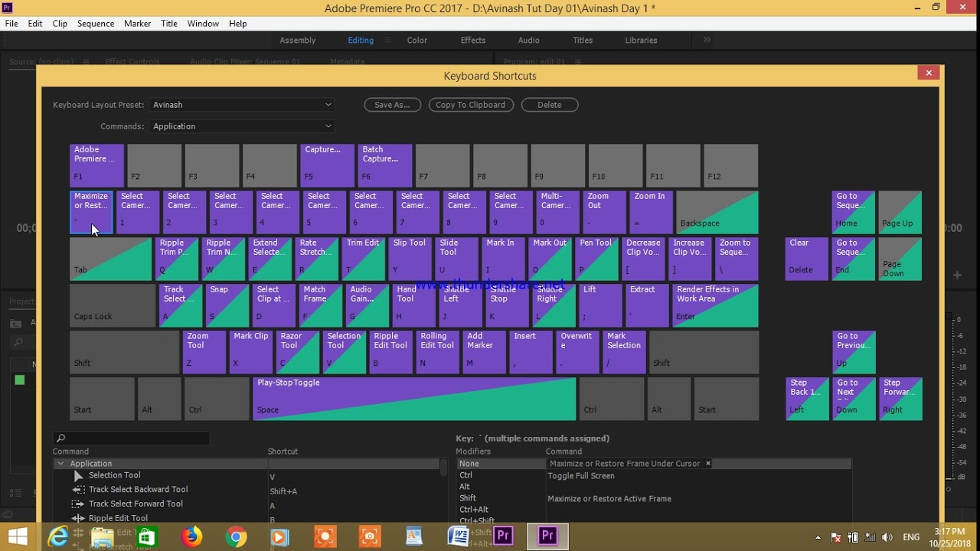
Task: Close the Keyboard Shortcuts dialog
Action: point(929,73)
